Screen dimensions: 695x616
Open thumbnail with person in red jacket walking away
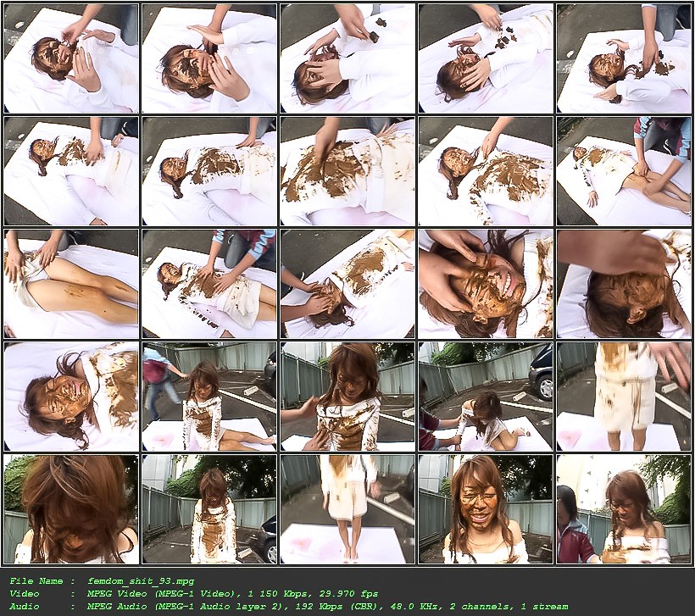pyautogui.click(x=209, y=397)
